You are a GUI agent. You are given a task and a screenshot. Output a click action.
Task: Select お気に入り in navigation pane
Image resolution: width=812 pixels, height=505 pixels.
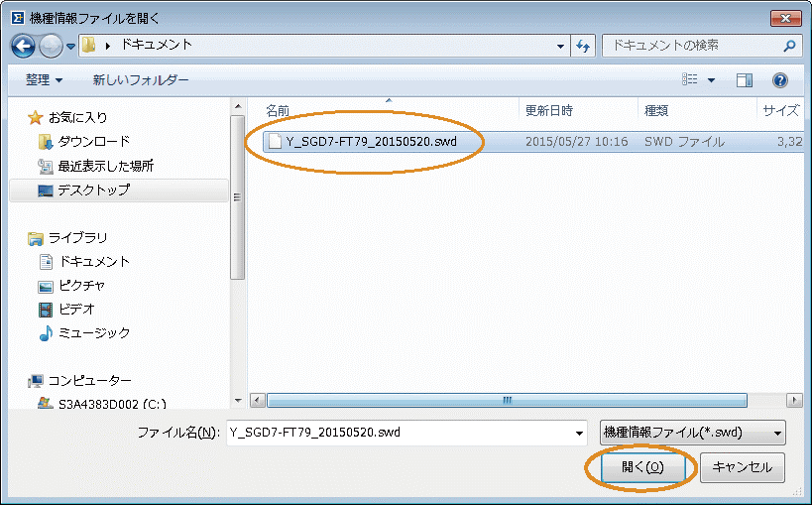(x=68, y=118)
